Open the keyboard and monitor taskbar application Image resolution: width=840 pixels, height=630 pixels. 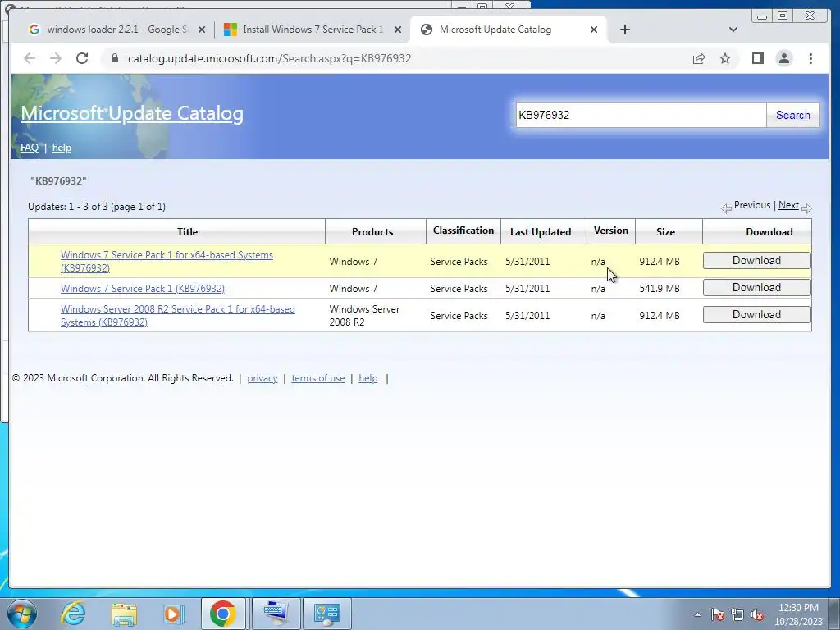tap(276, 614)
